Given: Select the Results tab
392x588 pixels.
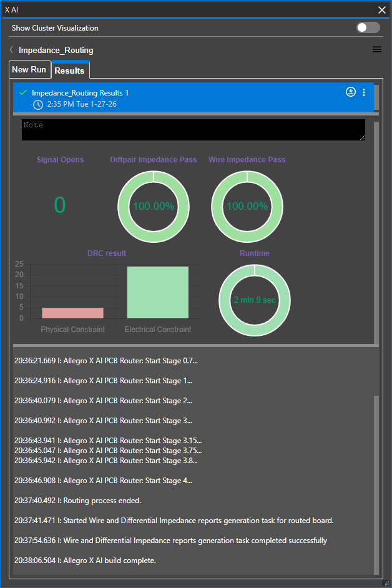Looking at the screenshot, I should pyautogui.click(x=70, y=71).
